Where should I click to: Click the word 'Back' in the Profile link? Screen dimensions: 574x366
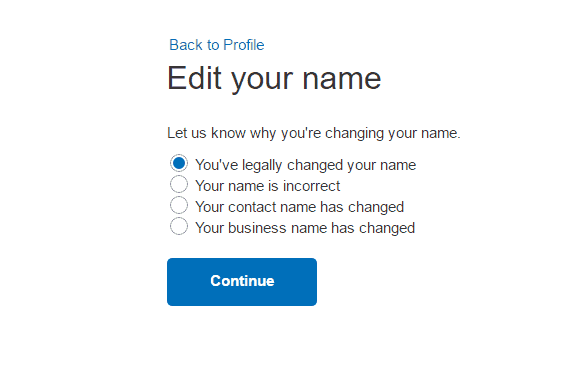pos(186,45)
